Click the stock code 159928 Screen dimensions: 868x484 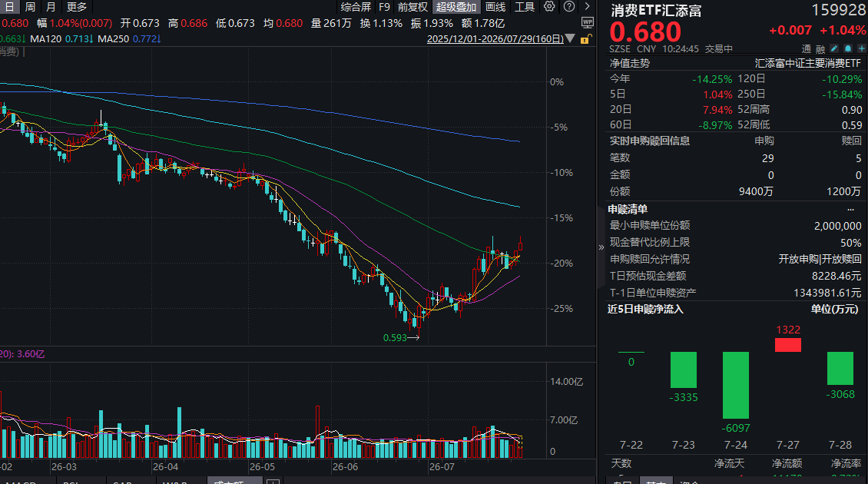pos(838,10)
